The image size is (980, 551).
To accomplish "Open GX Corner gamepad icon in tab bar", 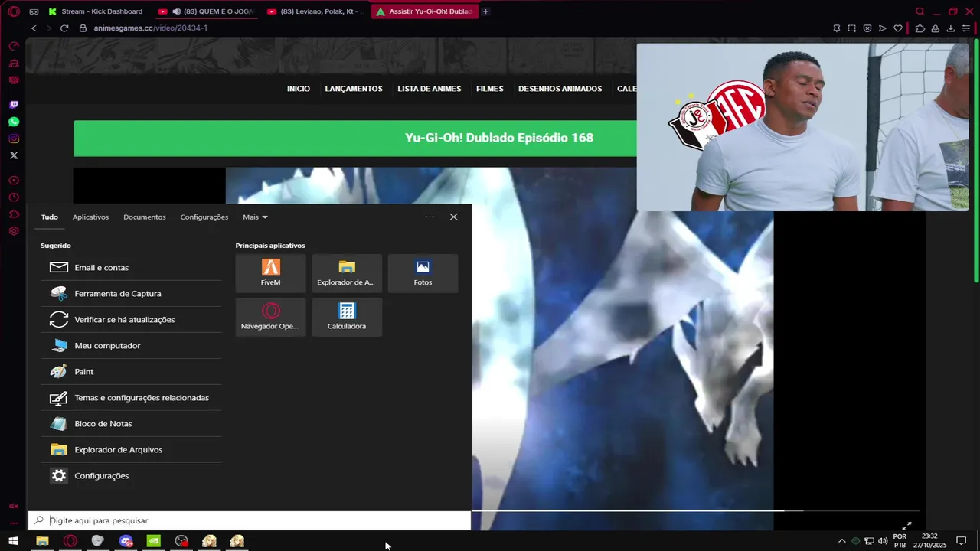I will coord(34,11).
